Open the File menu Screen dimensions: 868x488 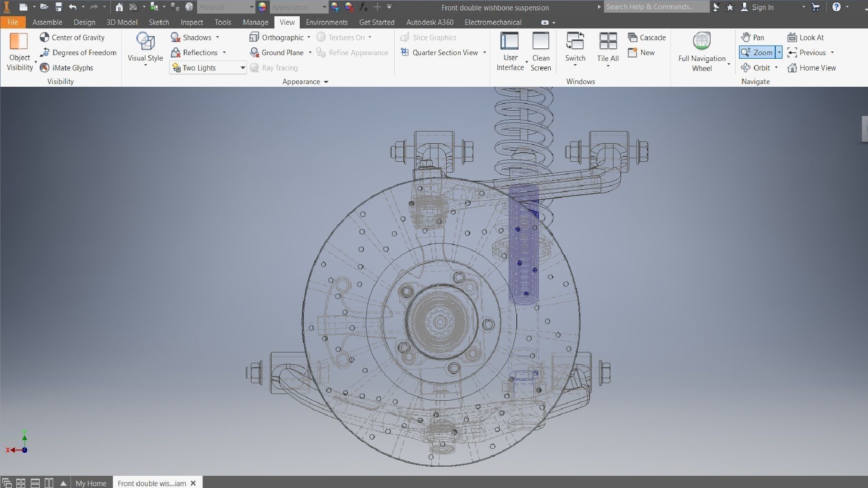(13, 22)
